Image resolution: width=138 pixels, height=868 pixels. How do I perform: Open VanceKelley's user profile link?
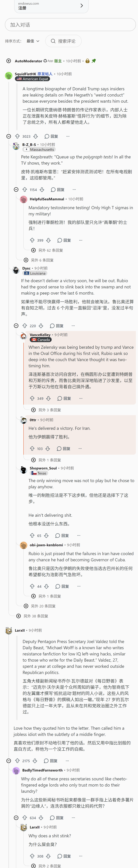(40, 335)
